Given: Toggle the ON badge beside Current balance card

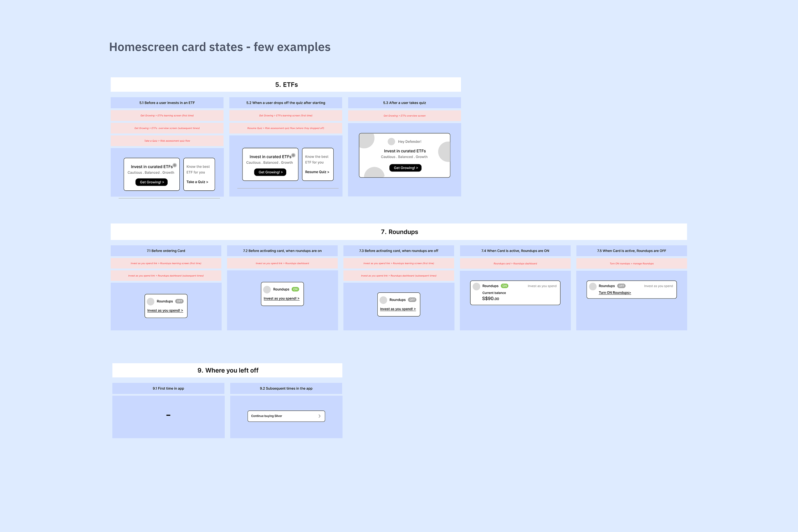Looking at the screenshot, I should point(505,286).
